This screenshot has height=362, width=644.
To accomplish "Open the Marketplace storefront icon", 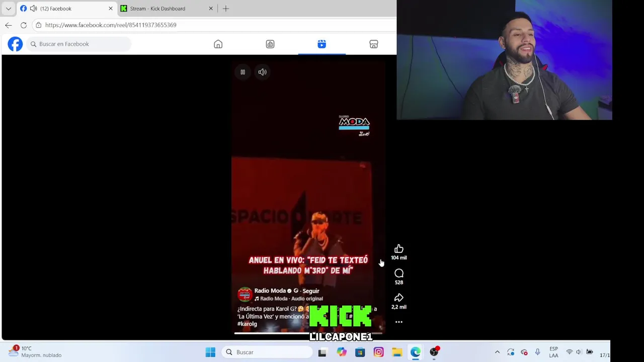I will pyautogui.click(x=374, y=44).
